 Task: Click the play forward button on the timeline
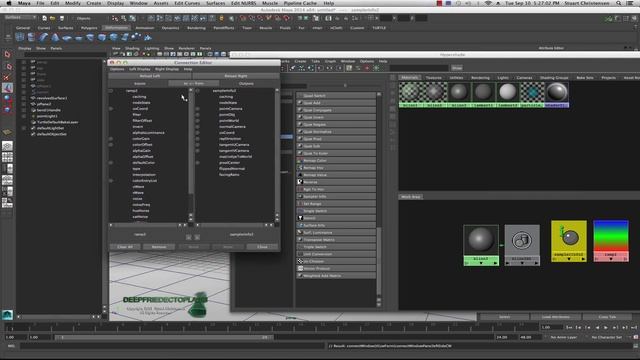(606, 327)
